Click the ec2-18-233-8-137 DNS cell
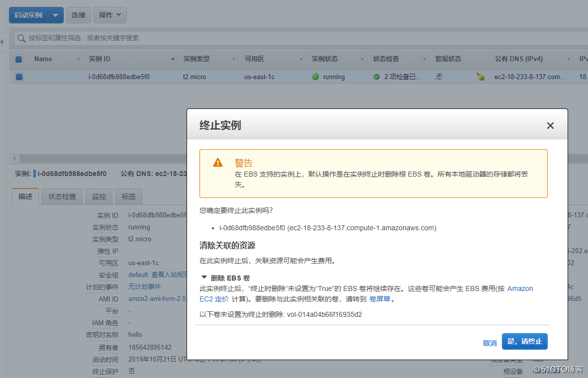This screenshot has width=588, height=378. (529, 77)
